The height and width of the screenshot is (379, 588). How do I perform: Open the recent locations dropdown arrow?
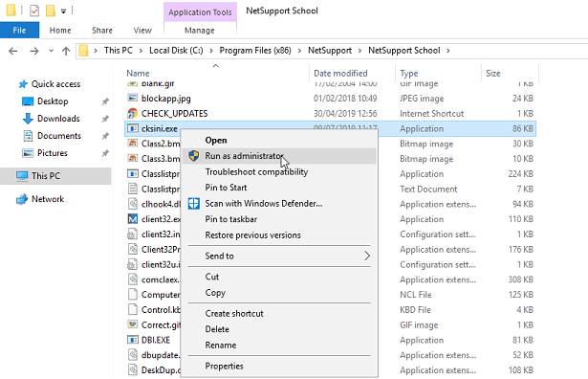(x=52, y=51)
